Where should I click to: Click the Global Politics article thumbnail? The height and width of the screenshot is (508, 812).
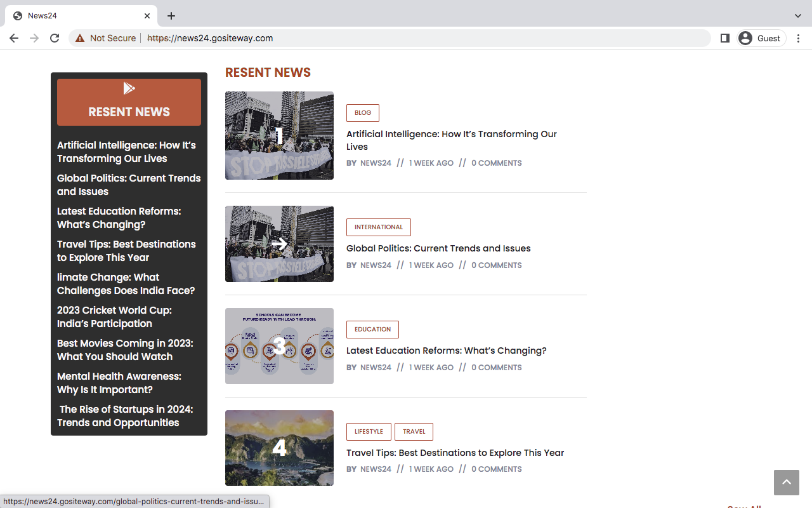tap(279, 244)
